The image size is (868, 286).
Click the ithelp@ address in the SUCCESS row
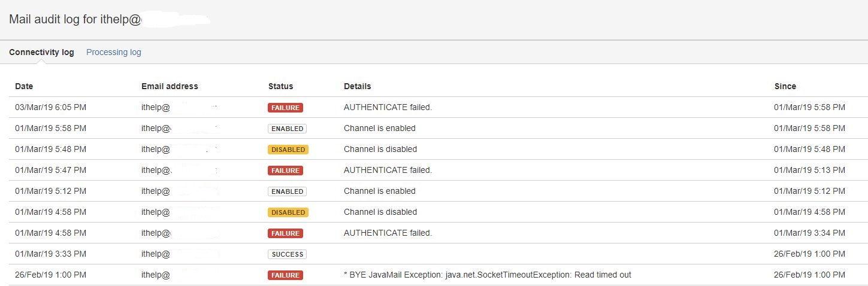[x=156, y=254]
